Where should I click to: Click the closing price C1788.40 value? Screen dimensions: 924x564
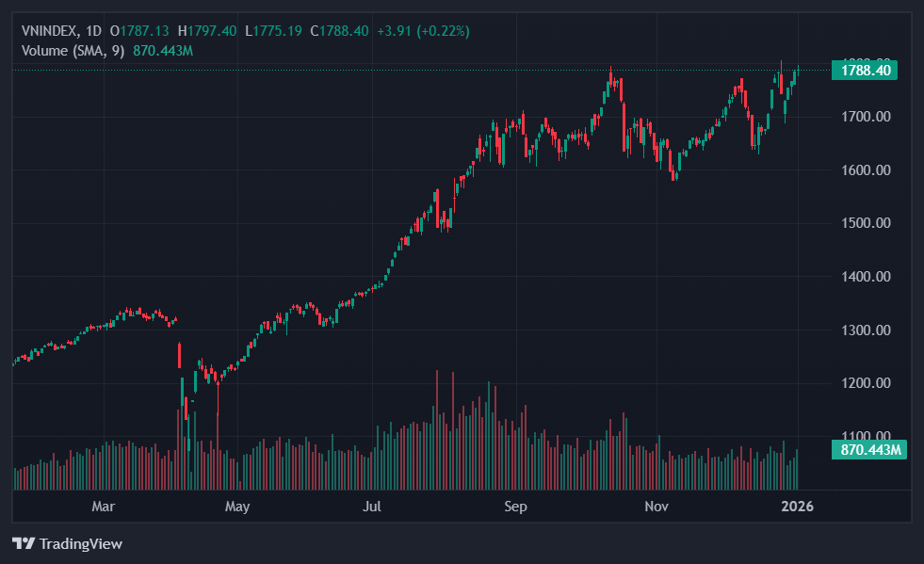[339, 31]
